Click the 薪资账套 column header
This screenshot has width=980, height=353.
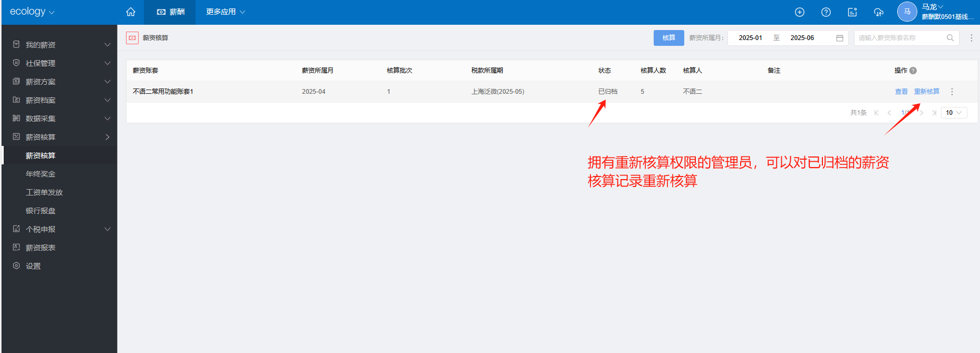145,71
